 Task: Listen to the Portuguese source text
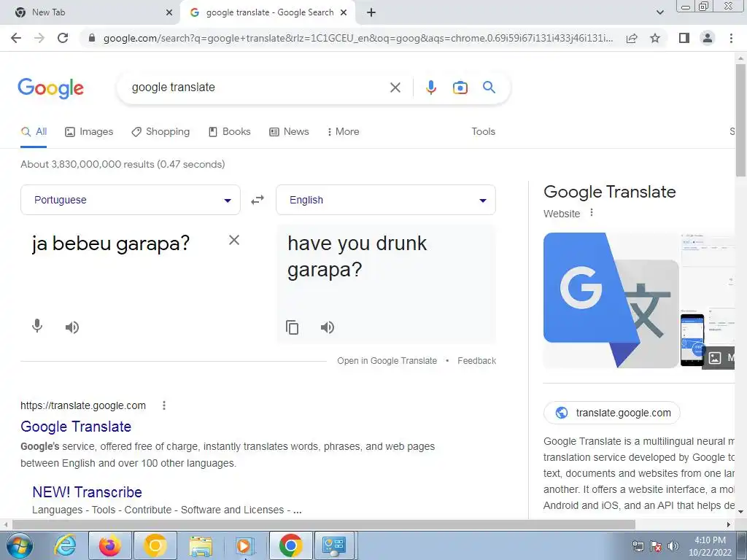tap(72, 327)
